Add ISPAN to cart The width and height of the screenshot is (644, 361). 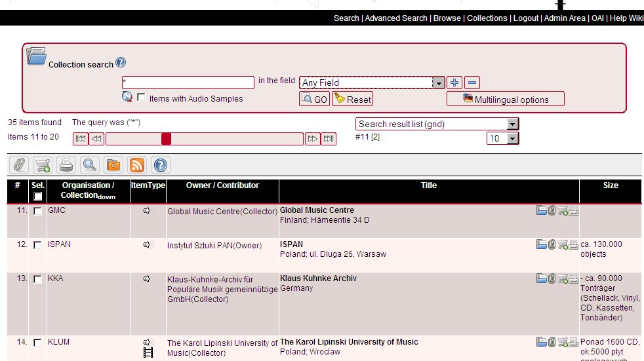(x=563, y=245)
